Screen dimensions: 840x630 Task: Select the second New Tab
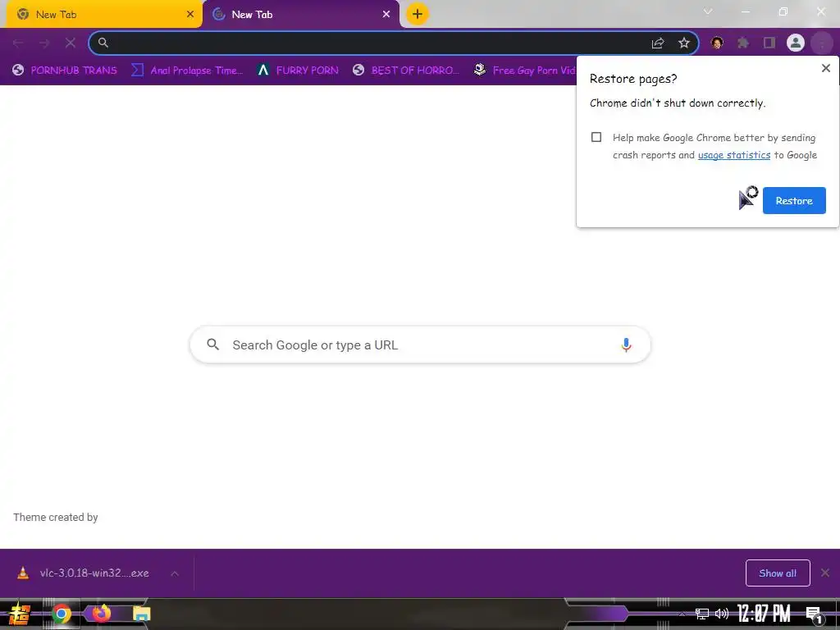[300, 15]
